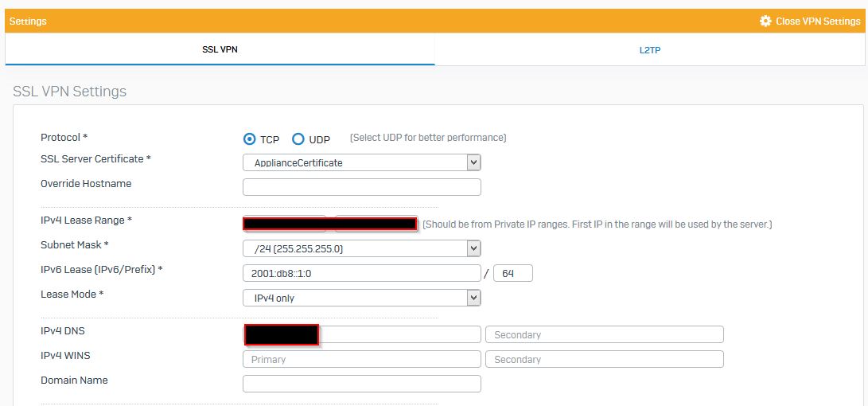868x406 pixels.
Task: Click the IPv4 DNS Secondary field
Action: click(x=605, y=334)
